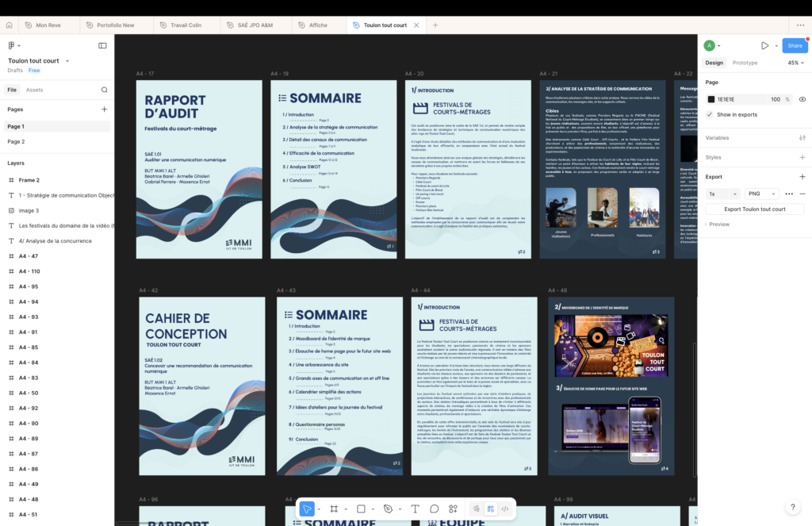Select the Cahier de Conception A4 - 42 frame

[202, 386]
